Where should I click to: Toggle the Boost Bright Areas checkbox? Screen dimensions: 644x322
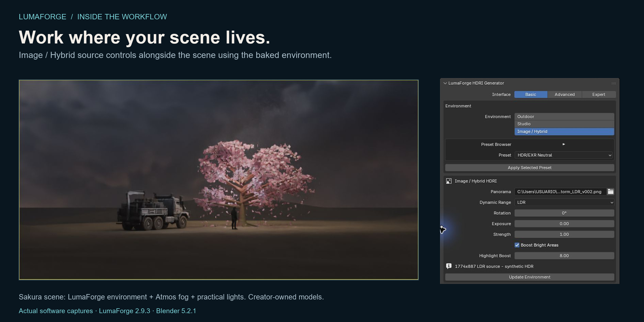click(517, 245)
